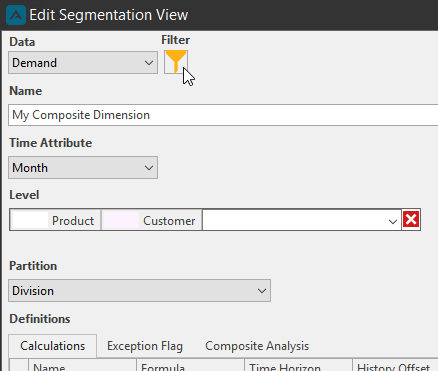The height and width of the screenshot is (371, 438).
Task: Open the Time Attribute dropdown showing Month
Action: click(x=83, y=168)
